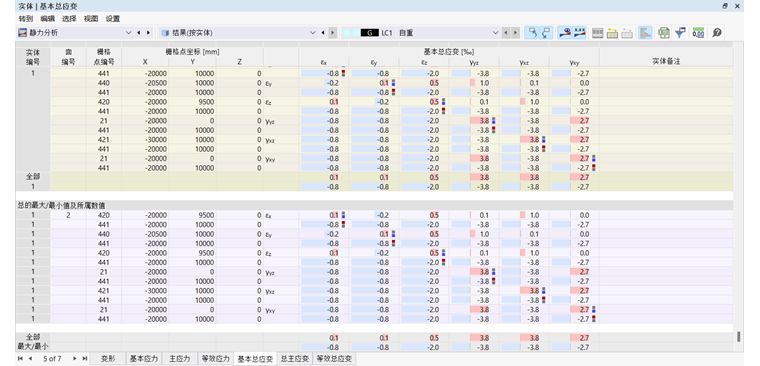Go to next tab page arrow
The height and width of the screenshot is (366, 760).
75,359
